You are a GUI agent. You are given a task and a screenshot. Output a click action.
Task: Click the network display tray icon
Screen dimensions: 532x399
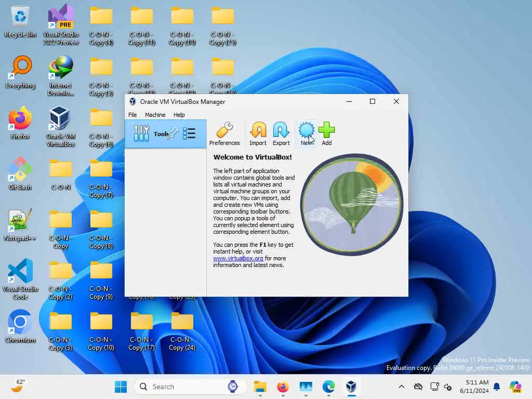click(x=434, y=387)
